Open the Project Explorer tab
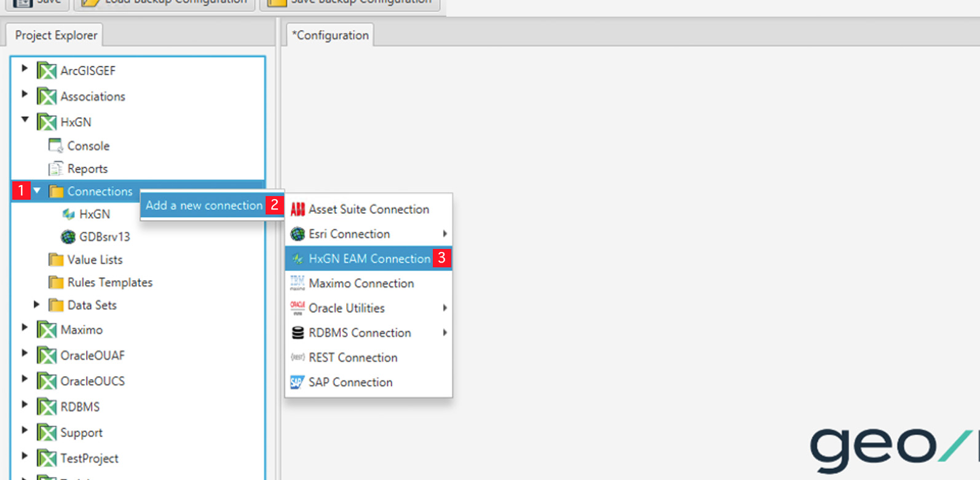 56,36
